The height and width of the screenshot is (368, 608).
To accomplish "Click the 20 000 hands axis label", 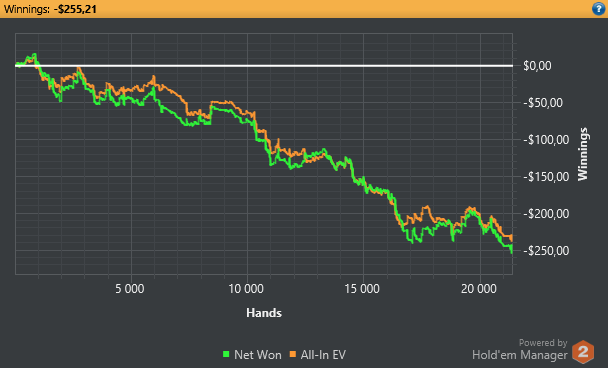I will point(479,289).
